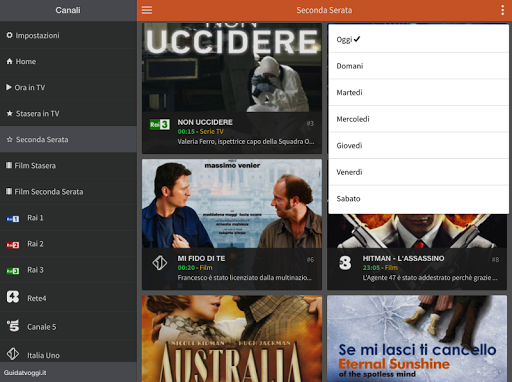512x382 pixels.
Task: Click the Impostazioni gear icon
Action: click(9, 35)
